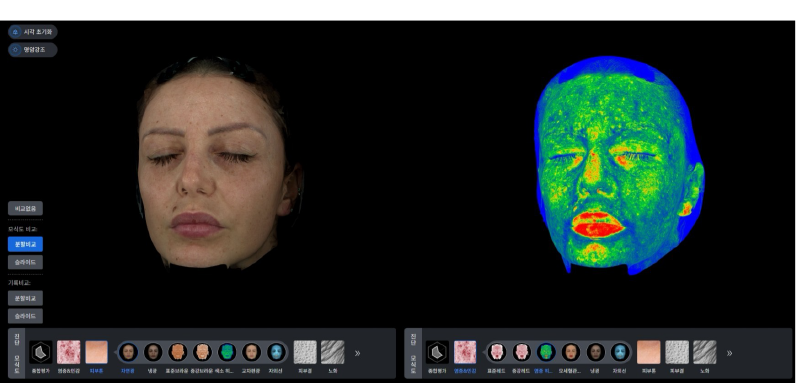Click the 진단 모식도 tab of left panel

coord(17,353)
